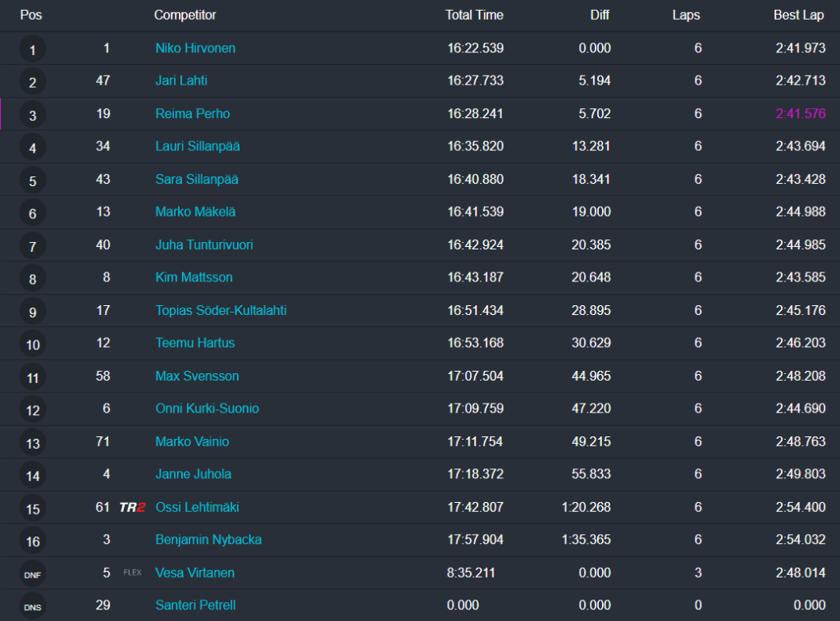The height and width of the screenshot is (621, 840).
Task: Open Topias Söder-Kultalahti's profile link
Action: tap(221, 311)
